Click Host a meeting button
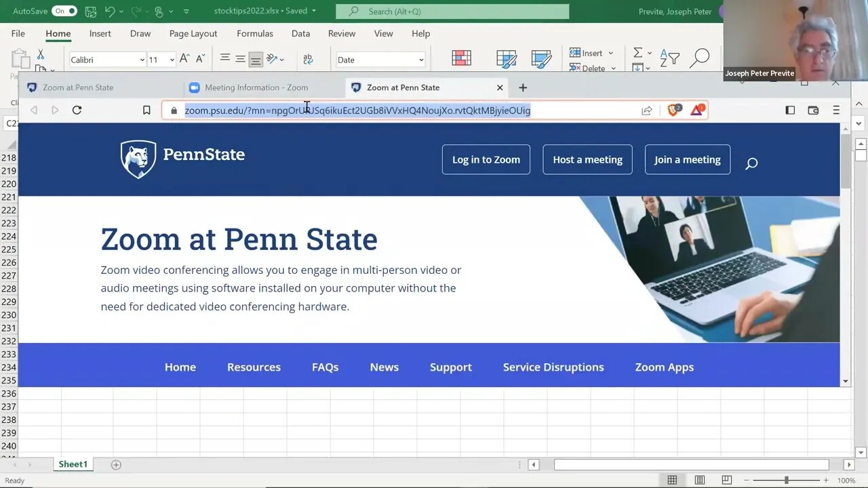The height and width of the screenshot is (488, 868). click(587, 159)
